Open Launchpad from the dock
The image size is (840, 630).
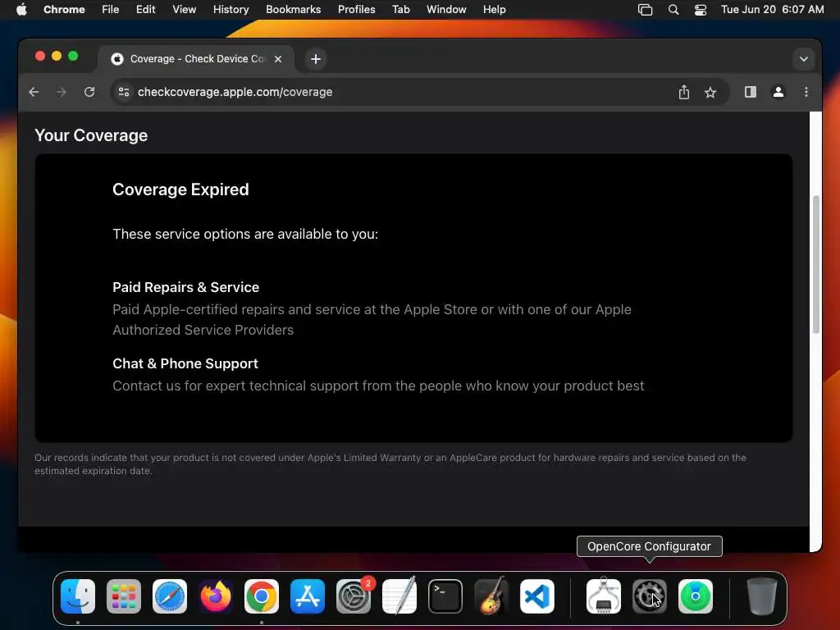(124, 596)
